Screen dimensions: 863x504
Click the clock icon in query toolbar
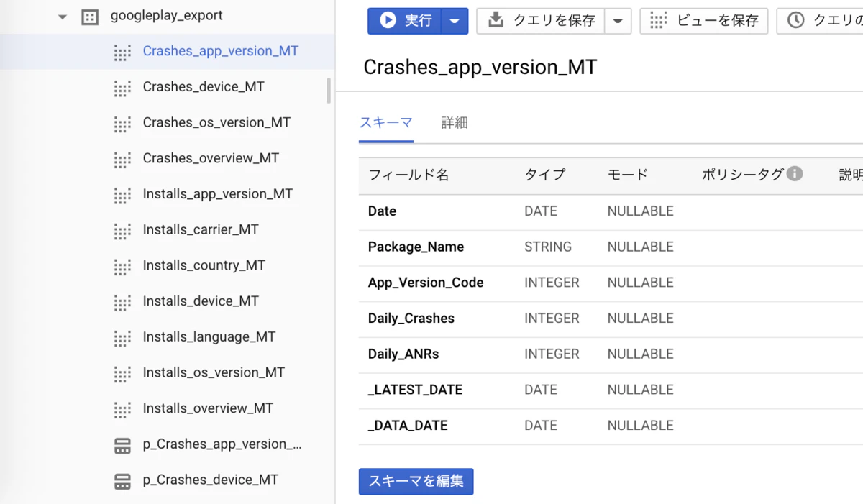click(x=795, y=20)
